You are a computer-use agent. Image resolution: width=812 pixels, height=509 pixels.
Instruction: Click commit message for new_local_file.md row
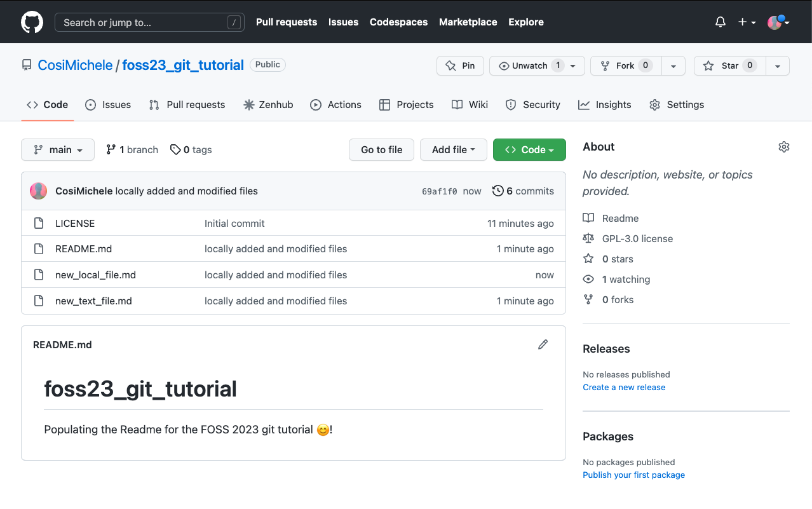(276, 275)
